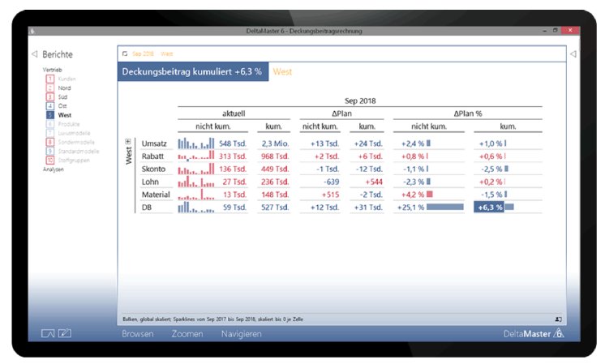Click the DB sparkline chart
This screenshot has width=605, height=364.
[196, 207]
